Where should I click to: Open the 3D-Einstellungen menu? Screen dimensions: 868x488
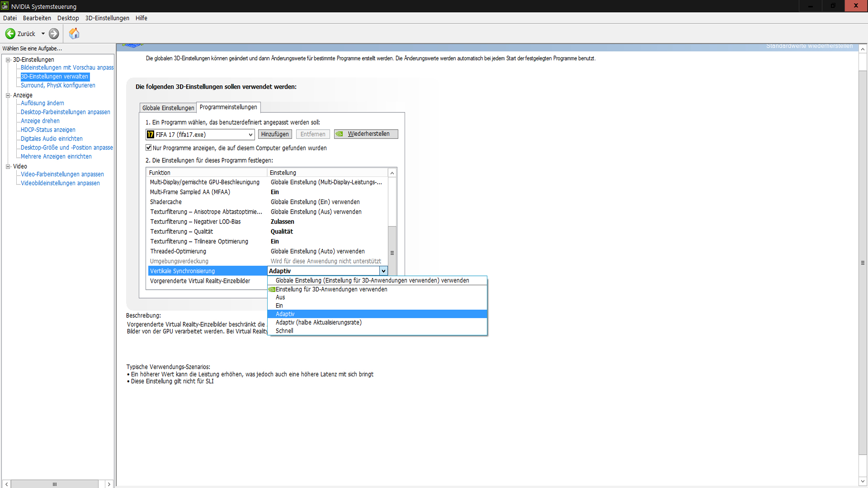[x=107, y=18]
